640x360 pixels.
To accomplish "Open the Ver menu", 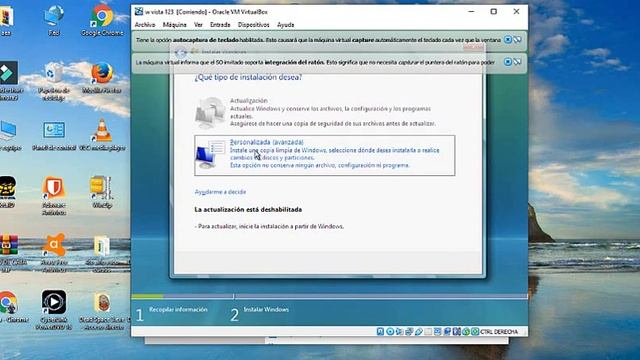I will [198, 25].
